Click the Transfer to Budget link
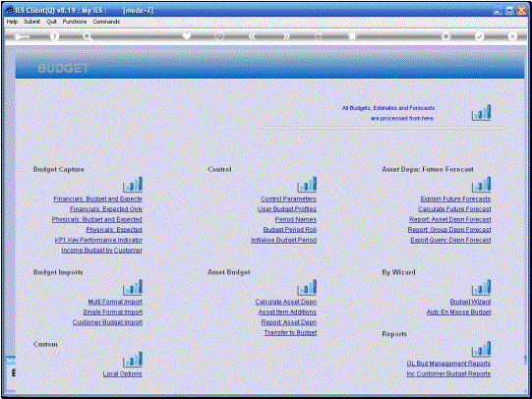 click(291, 332)
